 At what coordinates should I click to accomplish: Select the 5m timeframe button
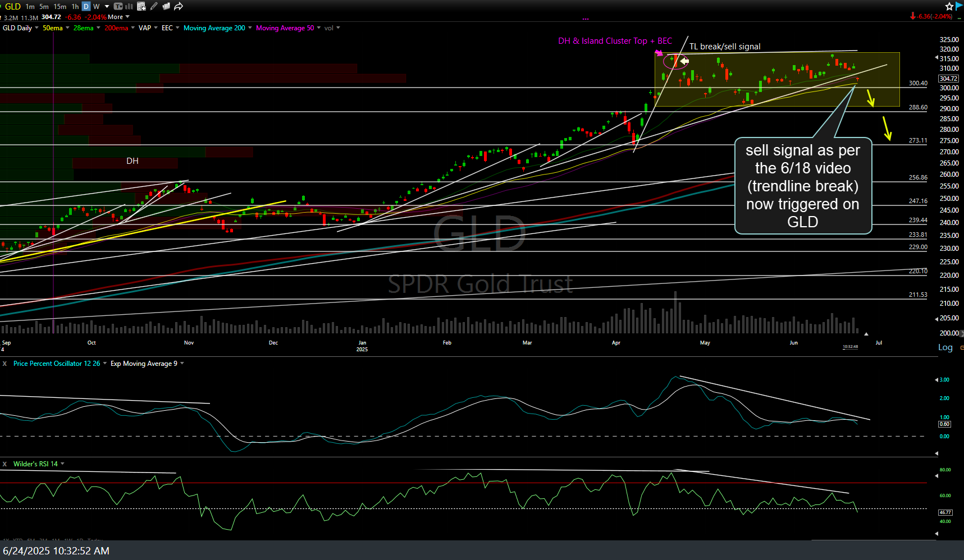(44, 7)
